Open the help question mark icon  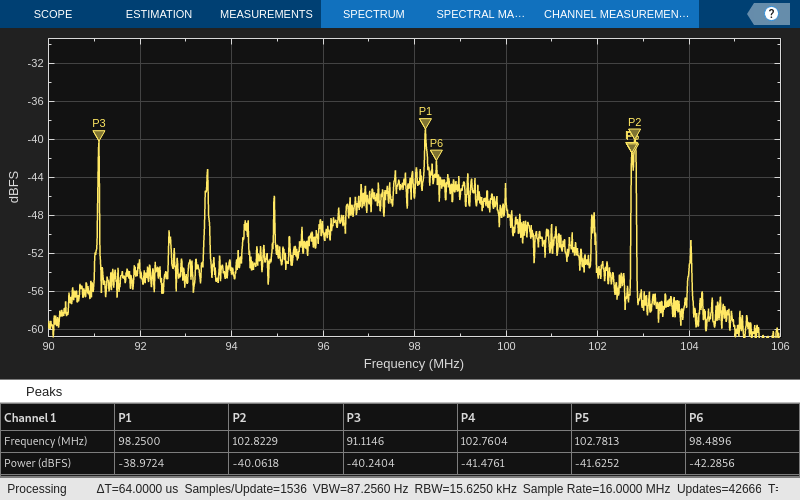click(771, 14)
